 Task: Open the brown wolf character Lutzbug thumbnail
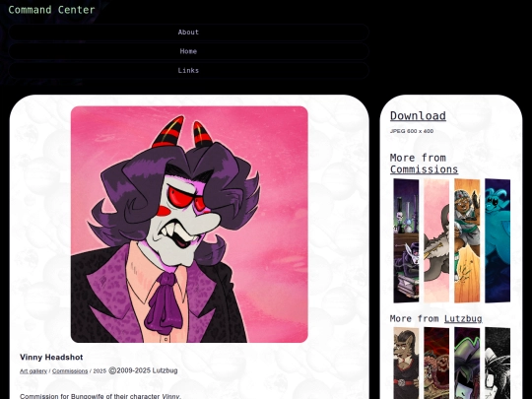tap(406, 363)
